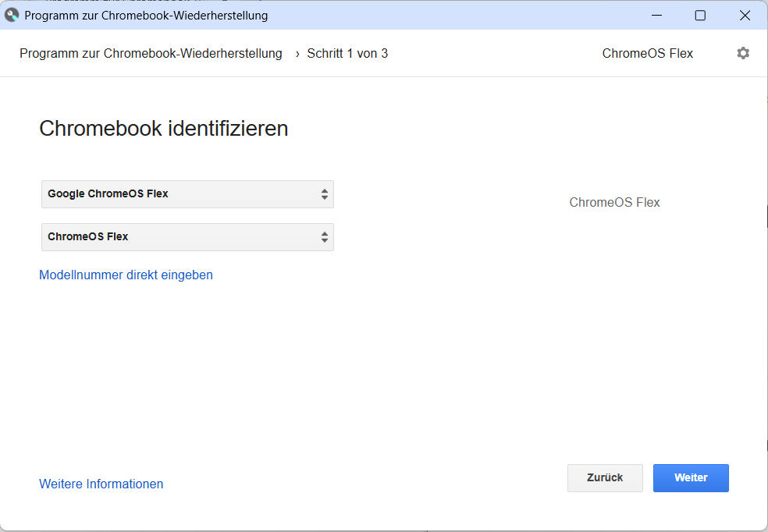The height and width of the screenshot is (532, 768).
Task: Continue with the Weiter button
Action: pyautogui.click(x=691, y=477)
